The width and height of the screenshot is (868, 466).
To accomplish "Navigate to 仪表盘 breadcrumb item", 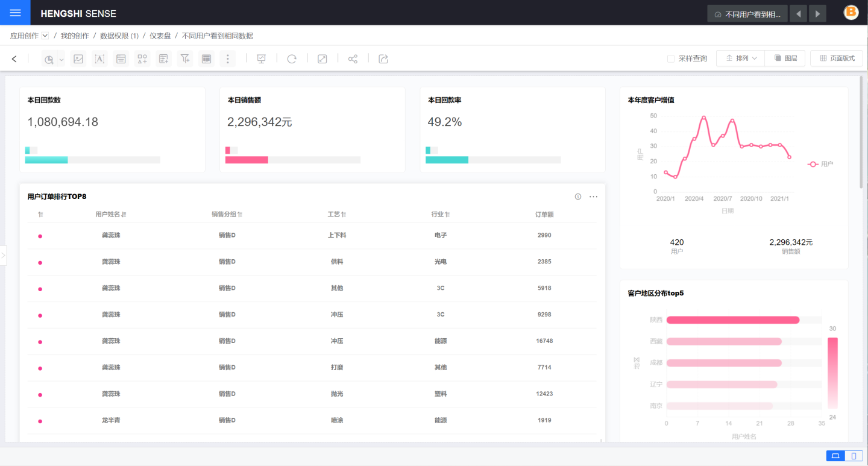I will click(160, 36).
